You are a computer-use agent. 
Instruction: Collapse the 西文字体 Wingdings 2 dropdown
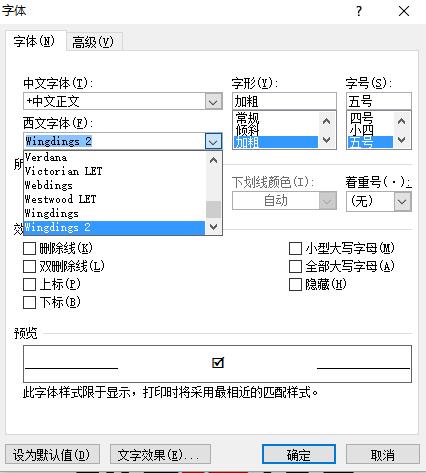point(213,142)
